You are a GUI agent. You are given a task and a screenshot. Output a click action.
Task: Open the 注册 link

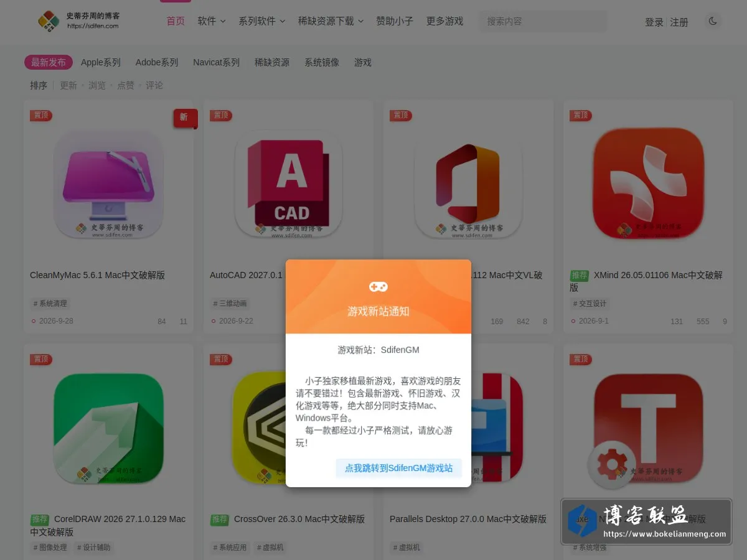(679, 22)
